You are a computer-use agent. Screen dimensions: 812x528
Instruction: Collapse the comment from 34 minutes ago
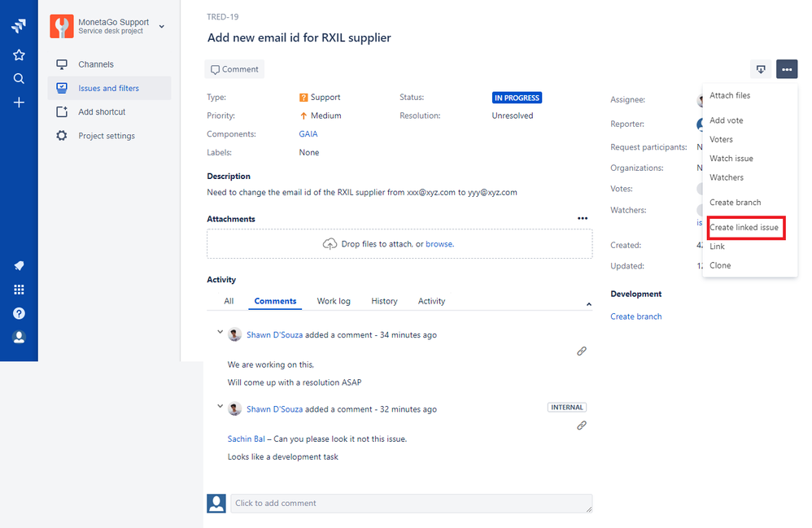click(220, 332)
